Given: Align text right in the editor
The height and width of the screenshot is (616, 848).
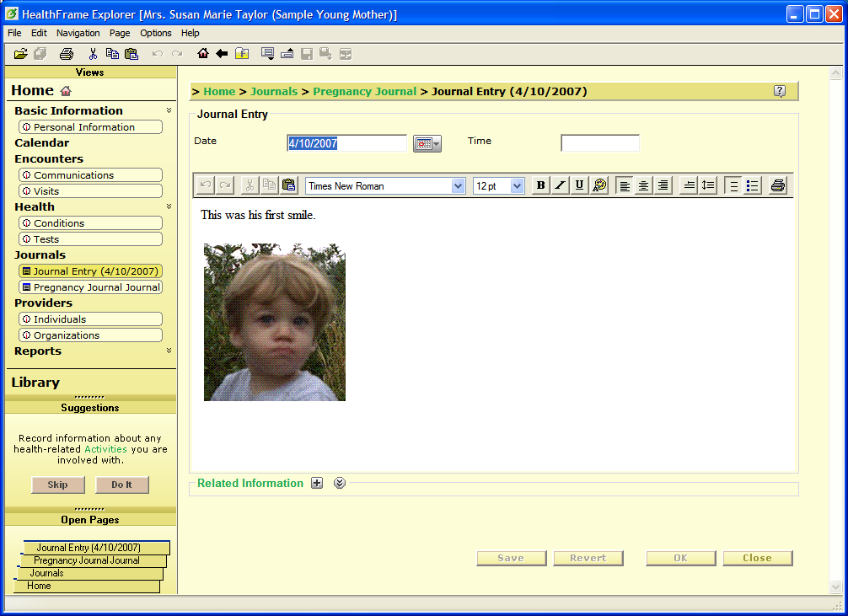Looking at the screenshot, I should [x=663, y=185].
